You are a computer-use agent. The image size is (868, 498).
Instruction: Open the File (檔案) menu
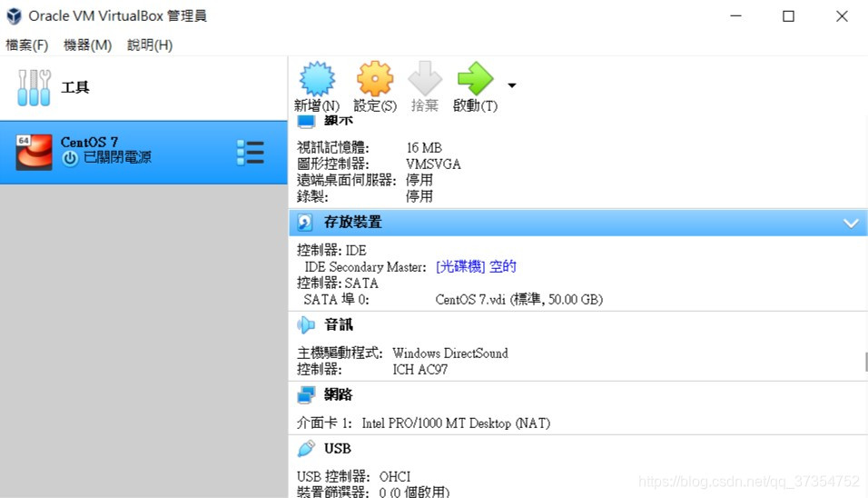point(26,45)
